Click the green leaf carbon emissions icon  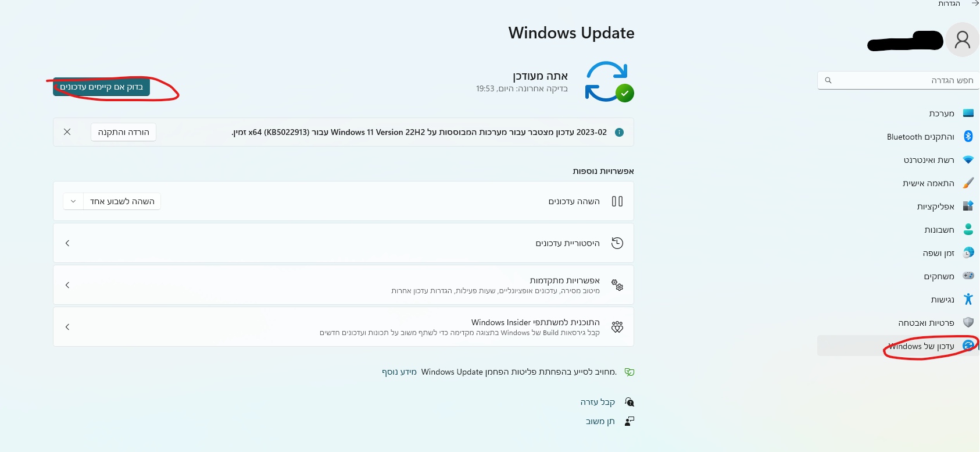pos(630,372)
